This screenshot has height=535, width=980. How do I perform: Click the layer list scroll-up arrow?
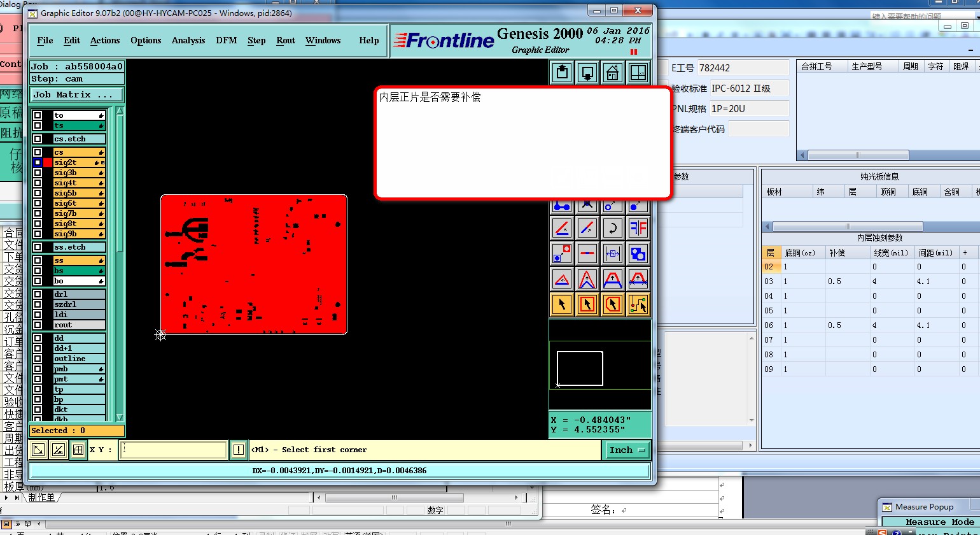120,111
